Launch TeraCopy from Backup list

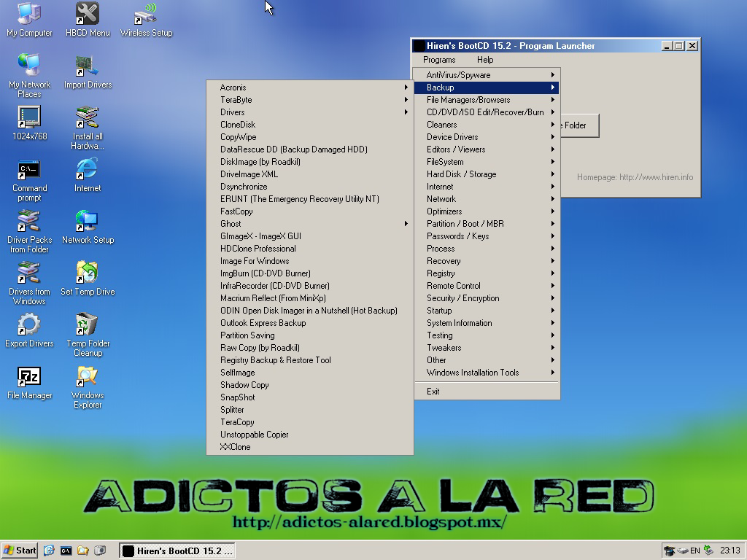click(309, 422)
